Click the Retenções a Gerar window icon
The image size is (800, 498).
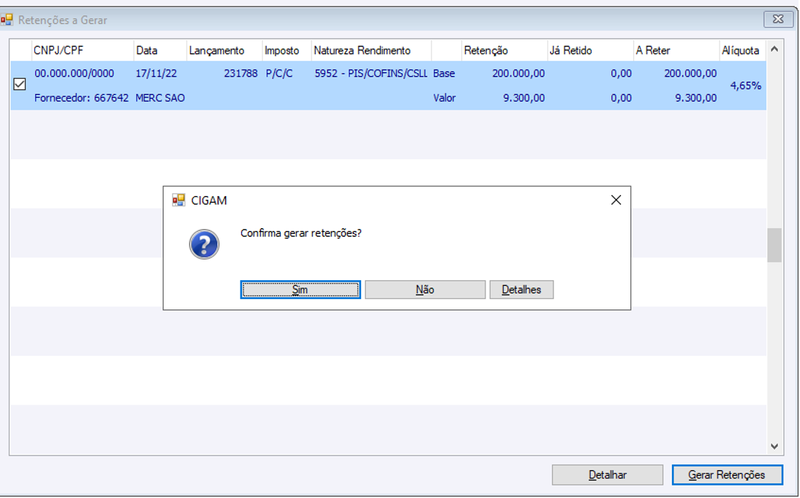[6, 20]
